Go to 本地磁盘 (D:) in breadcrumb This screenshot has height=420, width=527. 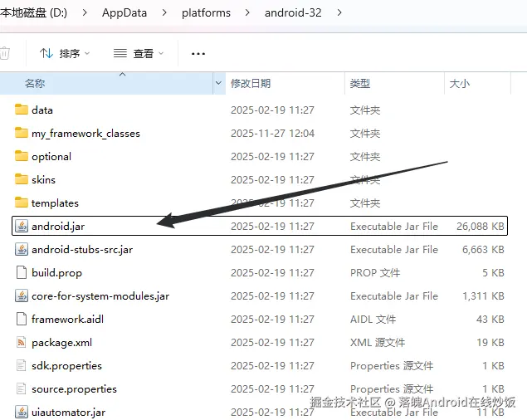33,12
